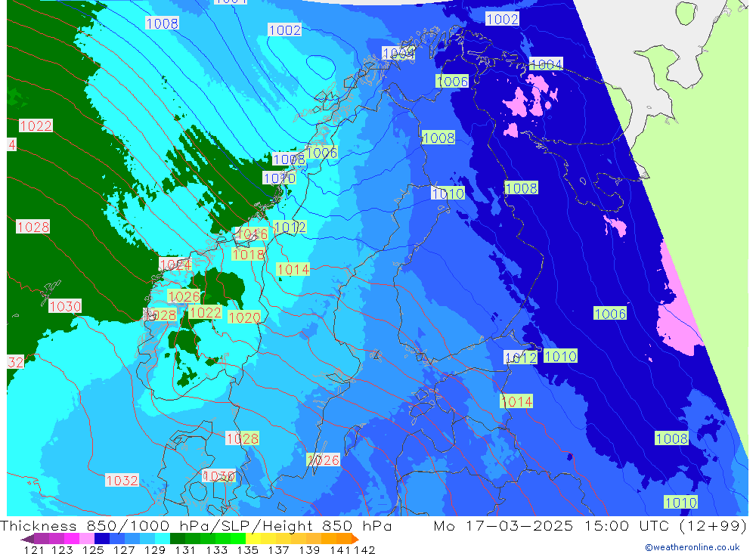Click legend value 142
The width and height of the screenshot is (756, 554).
click(364, 550)
